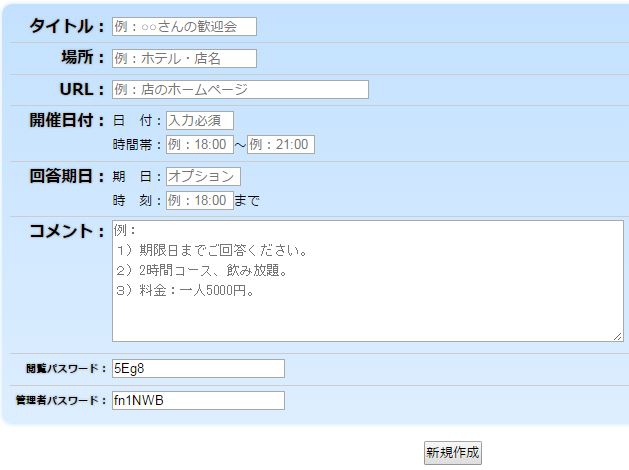Click the 時間帯 sub-label

tap(137, 144)
